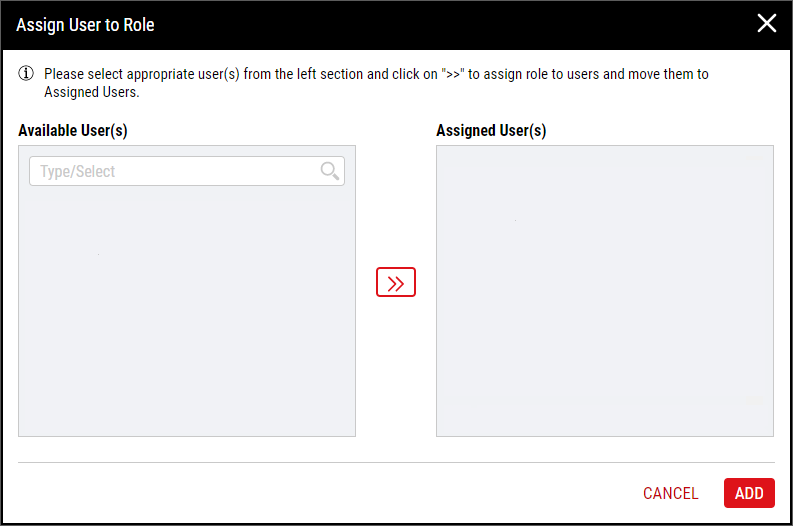This screenshot has height=526, width=793.
Task: Open the Type/Select user dropdown field
Action: pos(187,171)
